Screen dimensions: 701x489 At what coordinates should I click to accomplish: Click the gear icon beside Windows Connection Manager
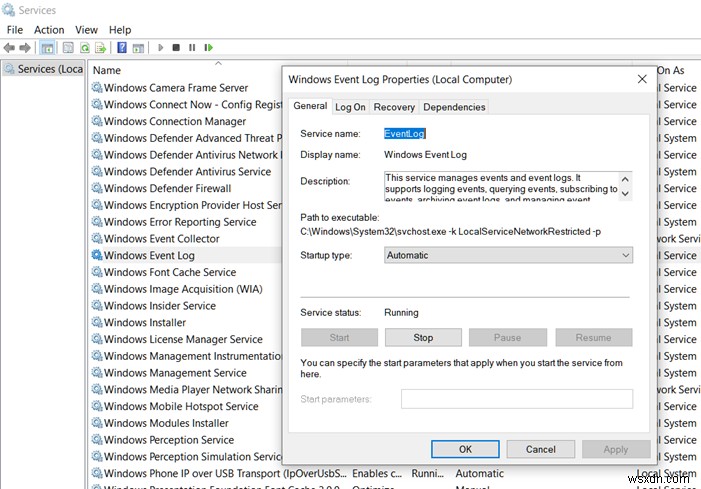click(97, 121)
